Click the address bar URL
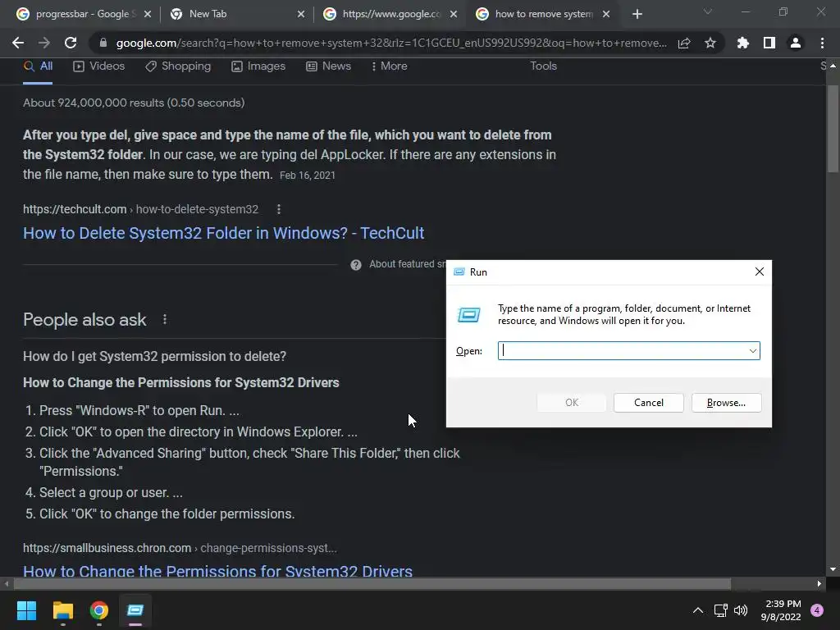Image resolution: width=840 pixels, height=630 pixels. 391,43
